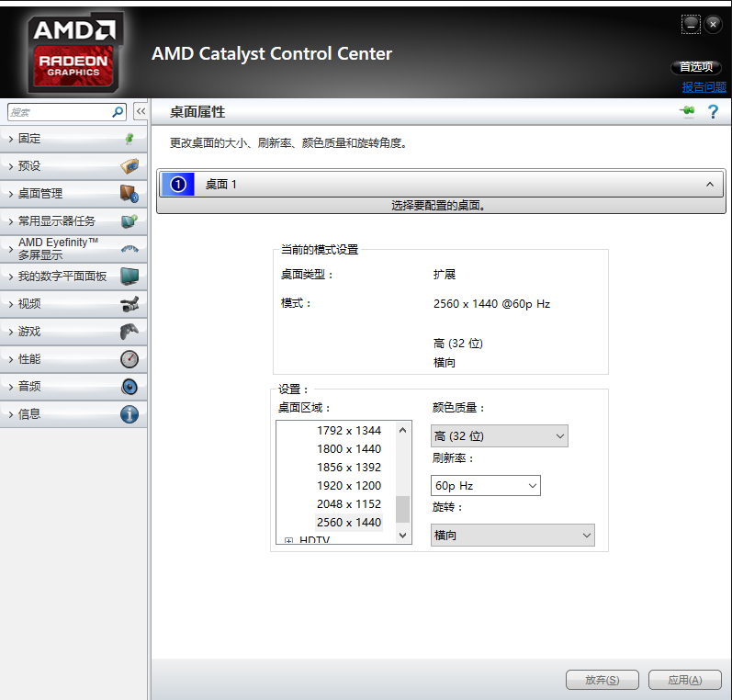Open the 桌面管理 menu section

coord(73,193)
